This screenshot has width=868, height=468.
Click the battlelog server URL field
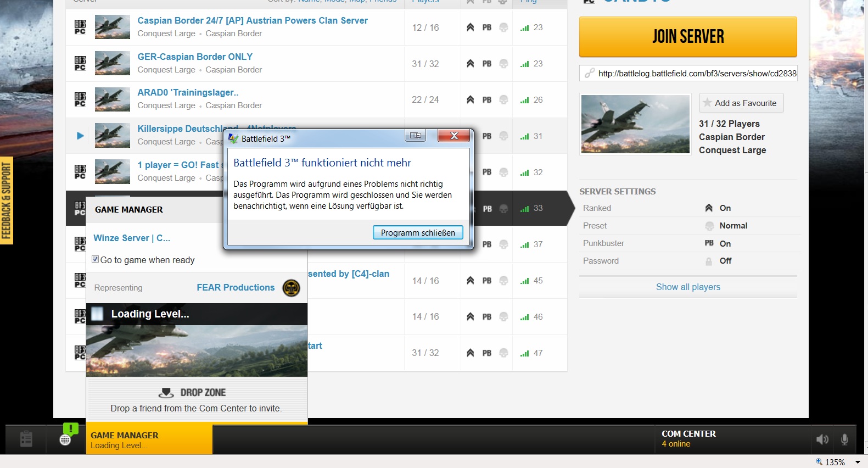point(688,73)
